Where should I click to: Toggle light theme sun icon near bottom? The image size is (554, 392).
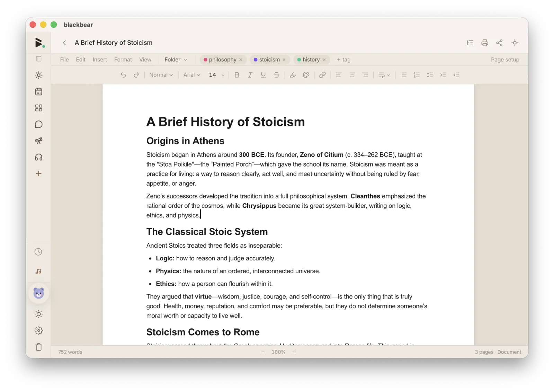click(x=39, y=314)
